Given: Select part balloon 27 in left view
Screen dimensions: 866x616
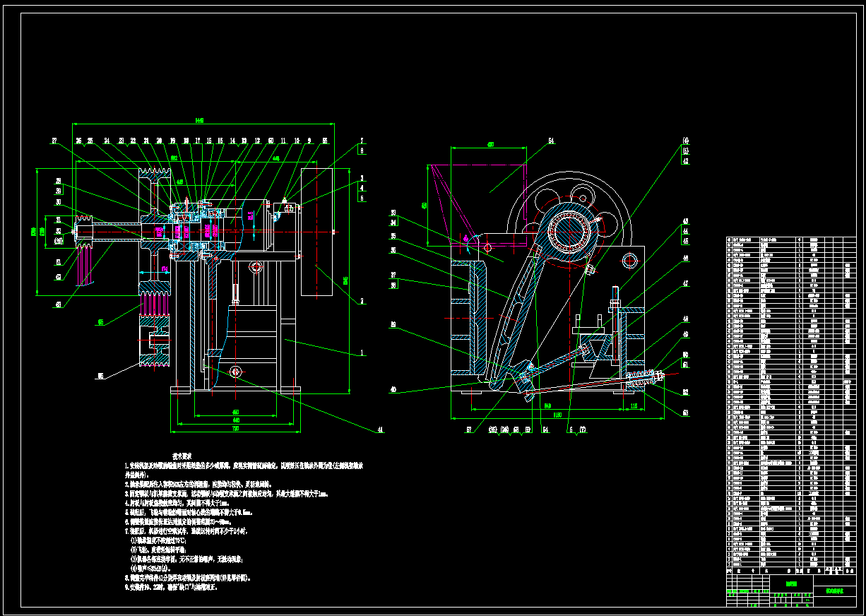Looking at the screenshot, I should [53, 141].
